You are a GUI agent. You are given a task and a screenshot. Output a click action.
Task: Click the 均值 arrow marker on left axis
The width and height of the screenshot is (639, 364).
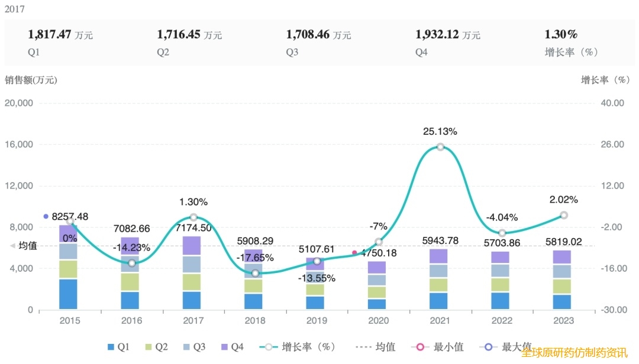[12, 246]
